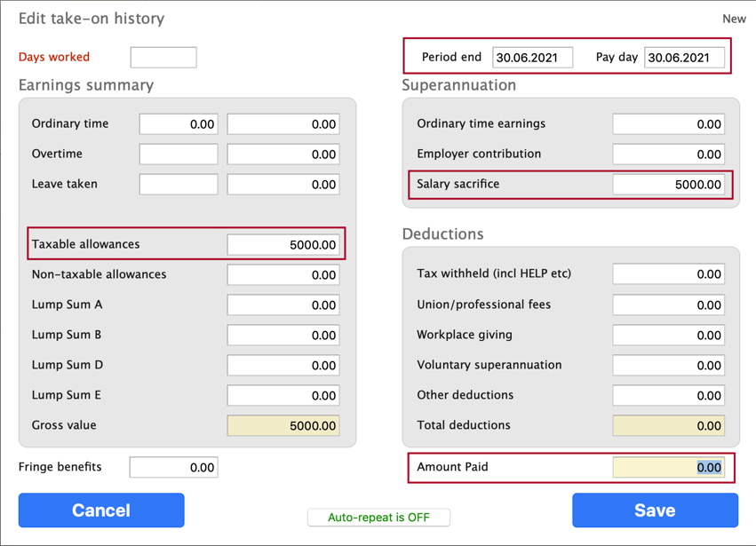
Task: Edit the Workplace giving field
Action: (669, 335)
